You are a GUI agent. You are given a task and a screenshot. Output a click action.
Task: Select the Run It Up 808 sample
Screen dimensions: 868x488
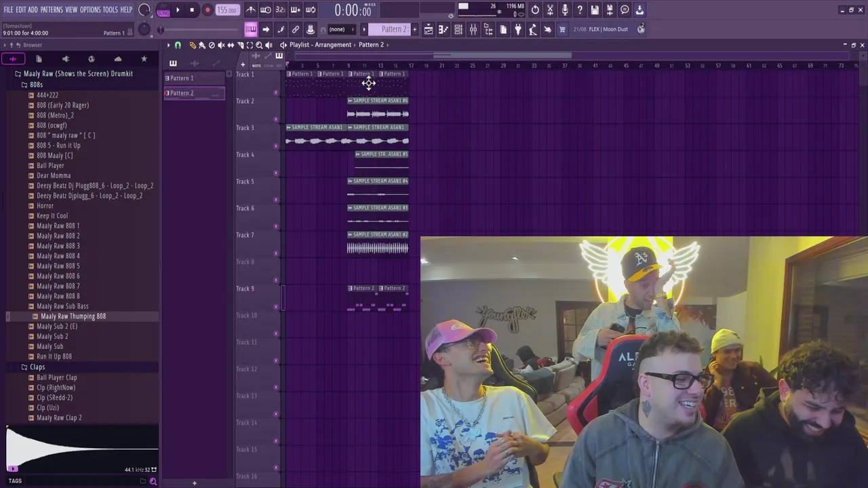[54, 357]
